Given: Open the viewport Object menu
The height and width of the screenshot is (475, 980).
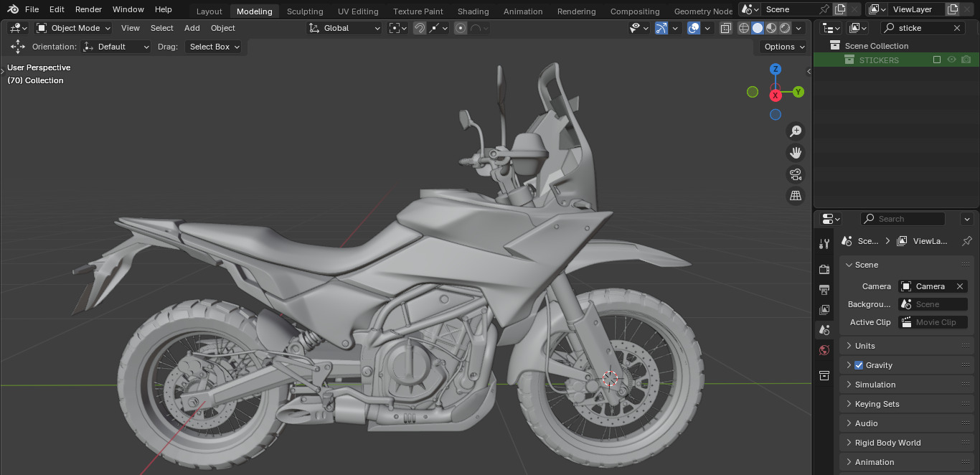Looking at the screenshot, I should [x=223, y=28].
